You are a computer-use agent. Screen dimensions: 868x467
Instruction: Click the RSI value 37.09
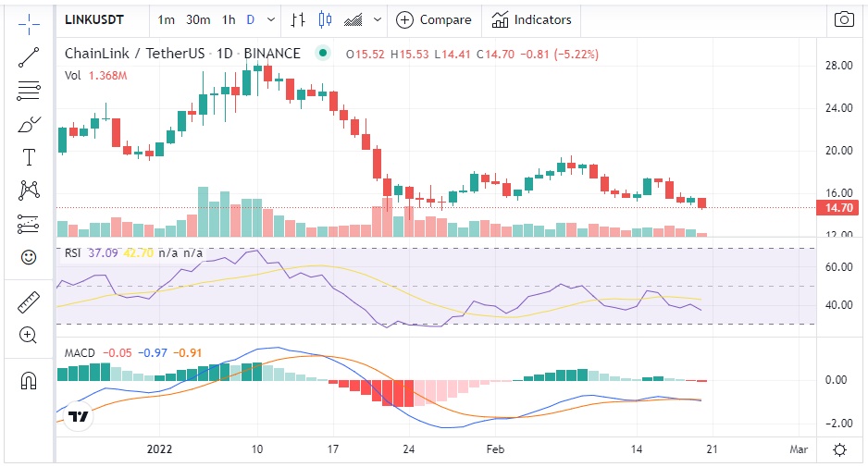point(103,252)
